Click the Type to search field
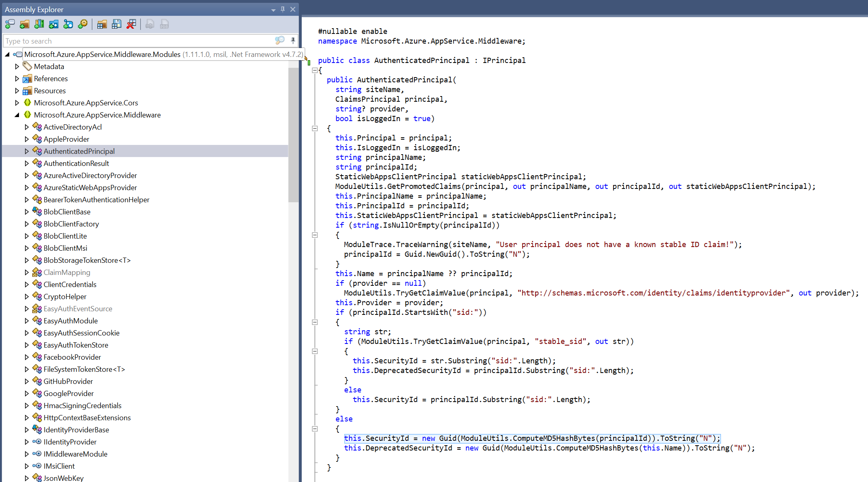This screenshot has width=868, height=482. [x=137, y=41]
